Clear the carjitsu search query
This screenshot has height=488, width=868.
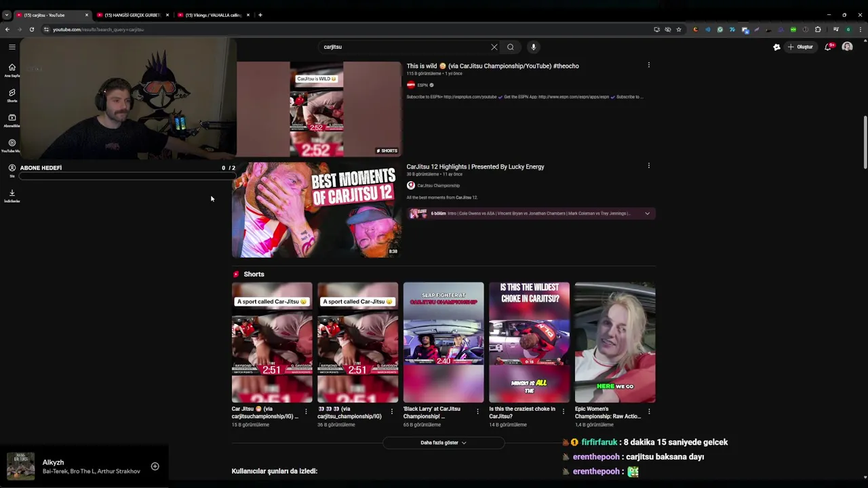pos(494,47)
